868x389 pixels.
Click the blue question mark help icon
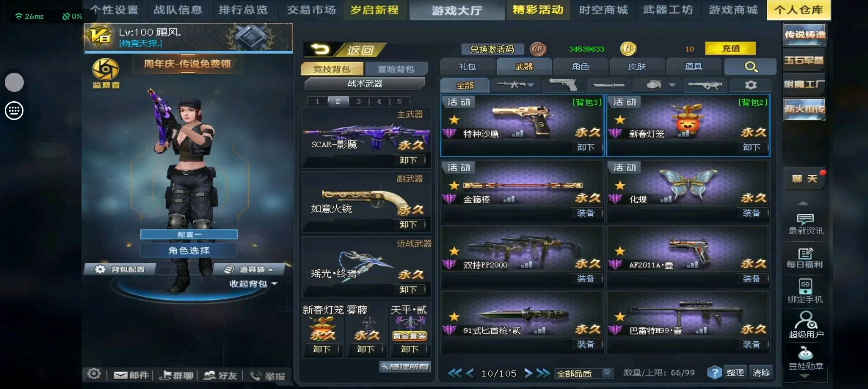(x=714, y=373)
